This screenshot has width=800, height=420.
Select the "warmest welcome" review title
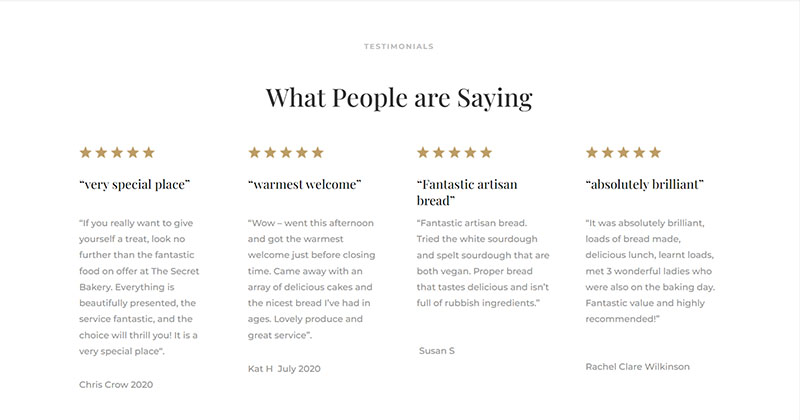click(x=304, y=184)
